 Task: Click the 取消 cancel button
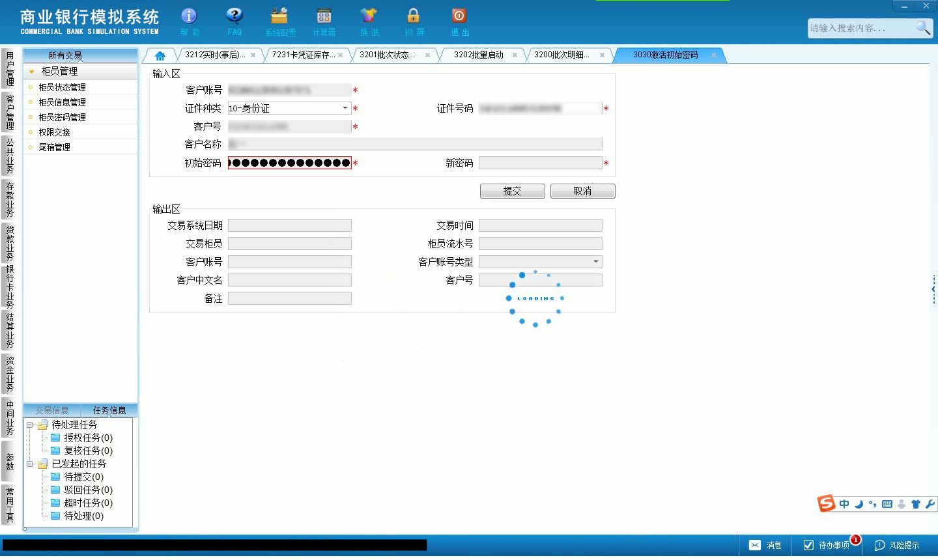582,191
